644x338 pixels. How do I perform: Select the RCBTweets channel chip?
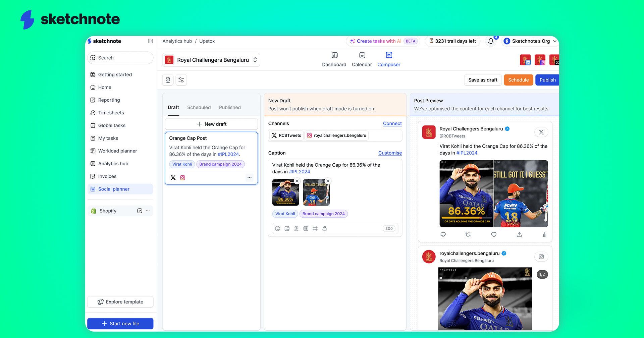[286, 135]
